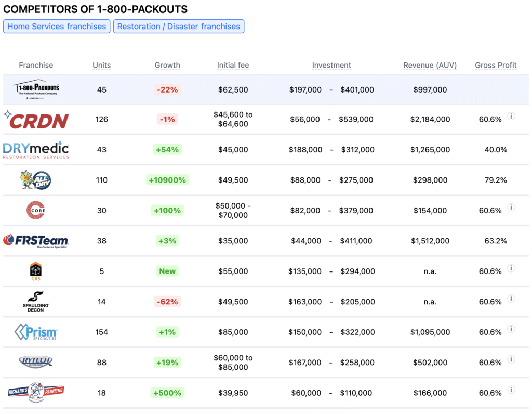The image size is (532, 414).
Task: Select the $62,500 initial fee cell
Action: (233, 89)
